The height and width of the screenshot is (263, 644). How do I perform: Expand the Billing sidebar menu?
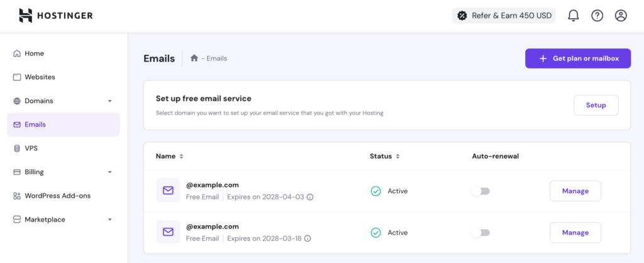[x=109, y=172]
